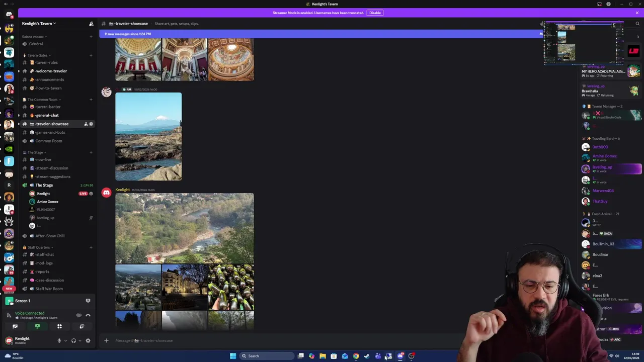Toggle camera on or off

(x=15, y=326)
